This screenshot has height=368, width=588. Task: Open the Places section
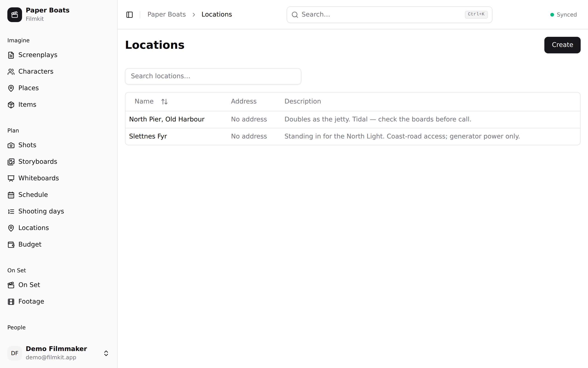(x=59, y=88)
